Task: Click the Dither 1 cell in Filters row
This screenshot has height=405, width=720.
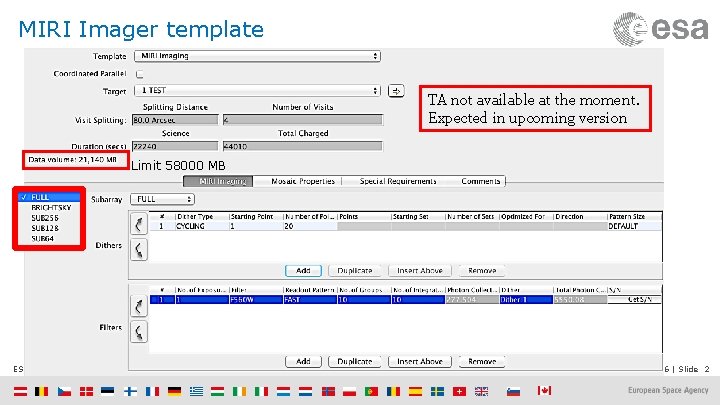Action: 526,299
